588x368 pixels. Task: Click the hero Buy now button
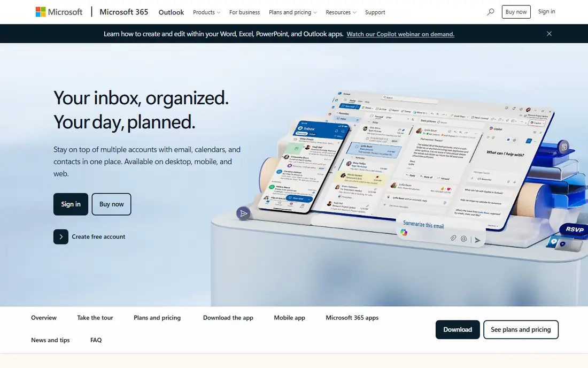pos(111,204)
